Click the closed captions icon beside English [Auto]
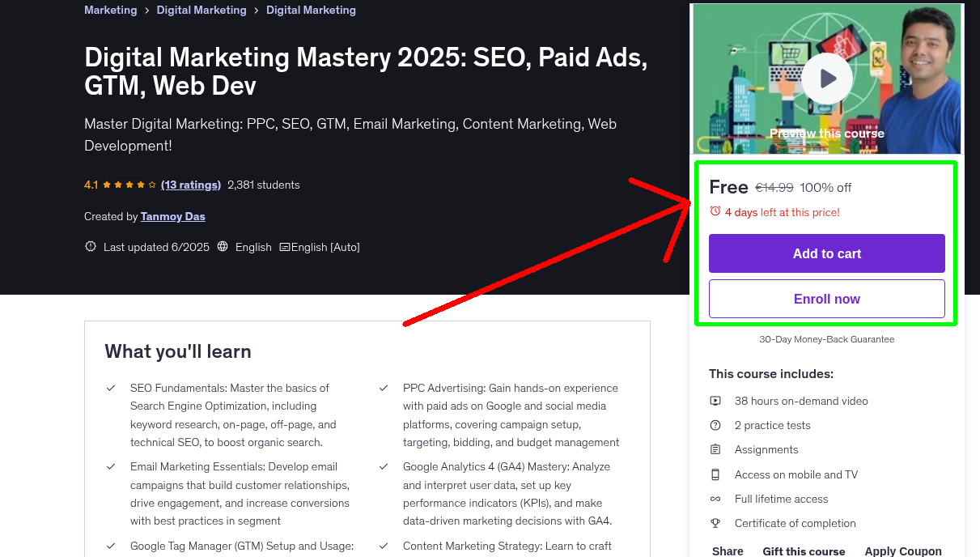This screenshot has width=980, height=557. 285,247
